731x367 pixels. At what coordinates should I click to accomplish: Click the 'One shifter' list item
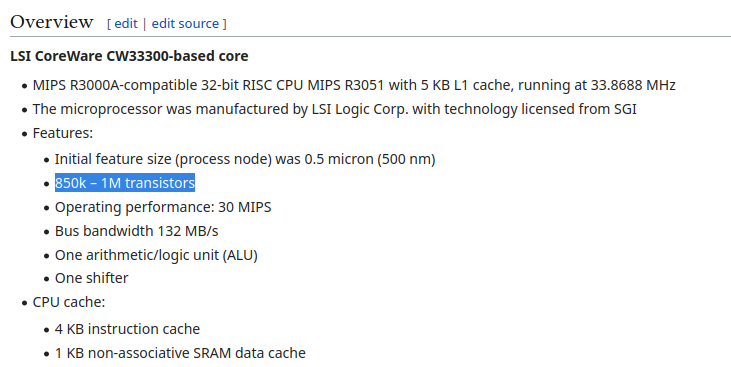pyautogui.click(x=91, y=278)
